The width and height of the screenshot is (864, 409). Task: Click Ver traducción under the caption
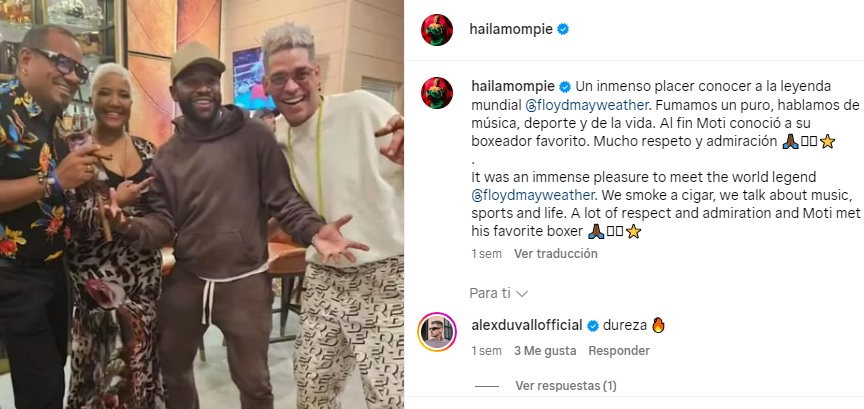[x=555, y=254]
